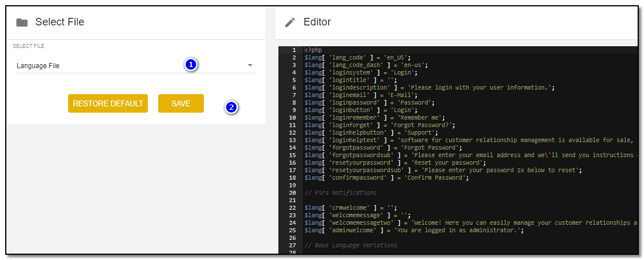Click the SAVE button
644x260 pixels.
tap(181, 103)
